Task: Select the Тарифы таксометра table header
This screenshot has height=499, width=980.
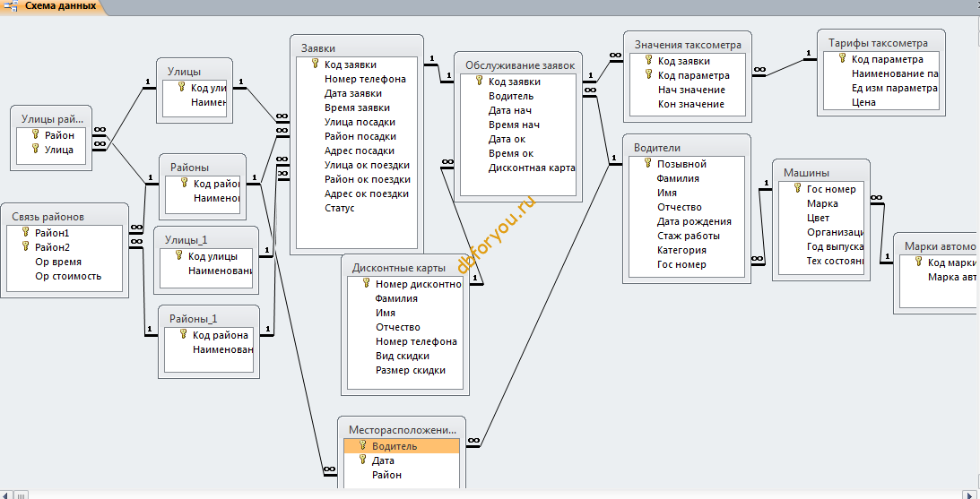Action: pos(880,42)
